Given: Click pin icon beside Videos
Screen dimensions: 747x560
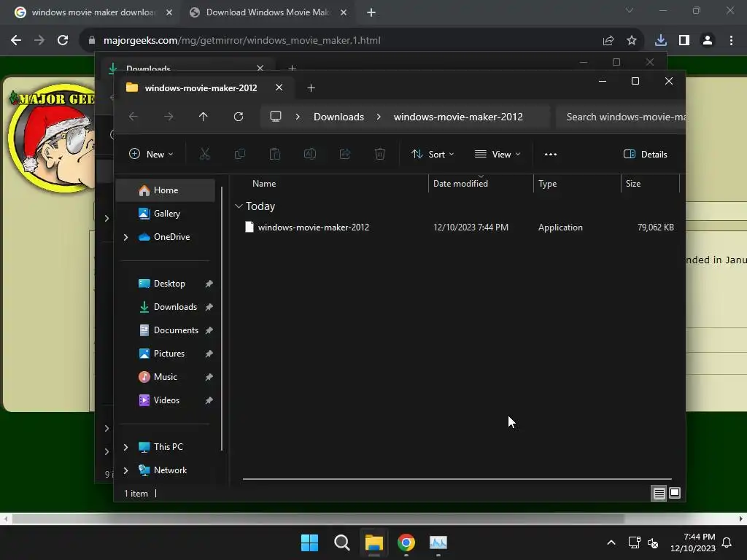Looking at the screenshot, I should point(209,400).
